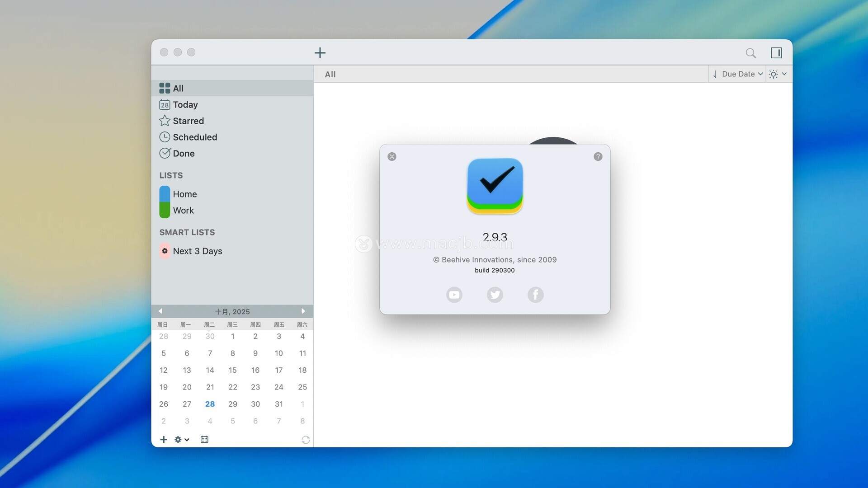This screenshot has height=488, width=868.
Task: Select the Today smart folder
Action: 185,105
